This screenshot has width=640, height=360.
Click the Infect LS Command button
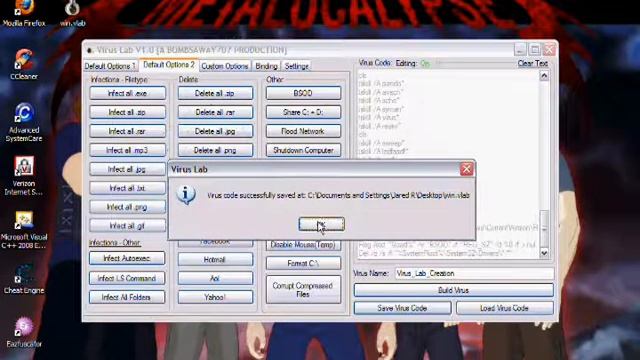(127, 278)
